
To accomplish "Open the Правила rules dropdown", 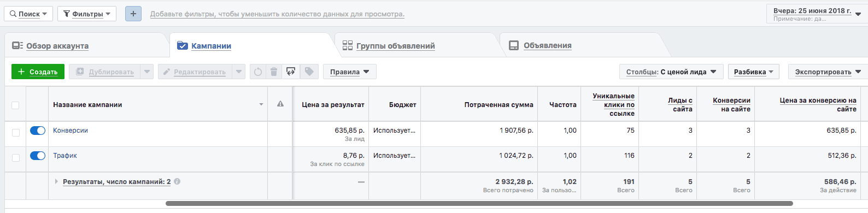I will [x=350, y=72].
